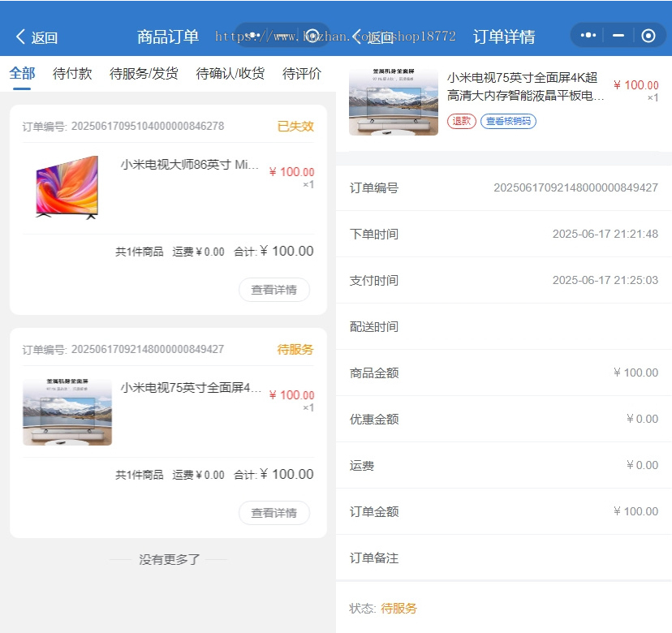Click the 支付时间 value 2025-06-17 21:25:03
The image size is (672, 633).
605,280
